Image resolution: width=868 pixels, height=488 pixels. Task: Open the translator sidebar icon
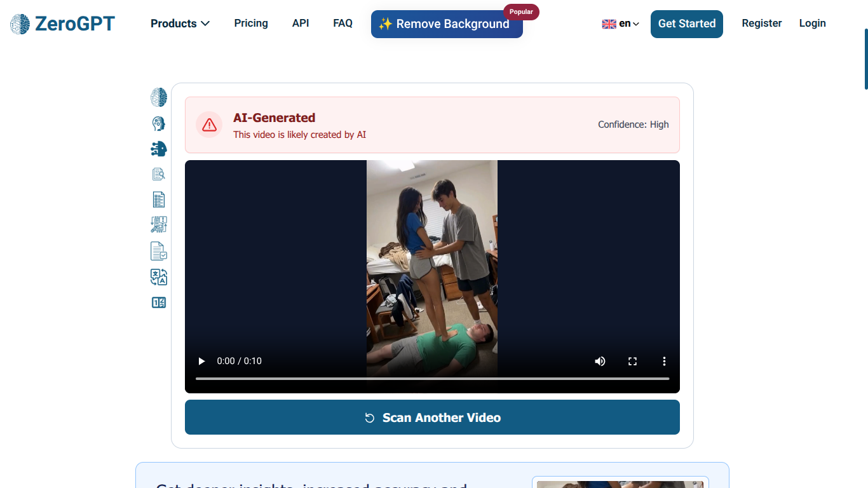click(x=159, y=277)
